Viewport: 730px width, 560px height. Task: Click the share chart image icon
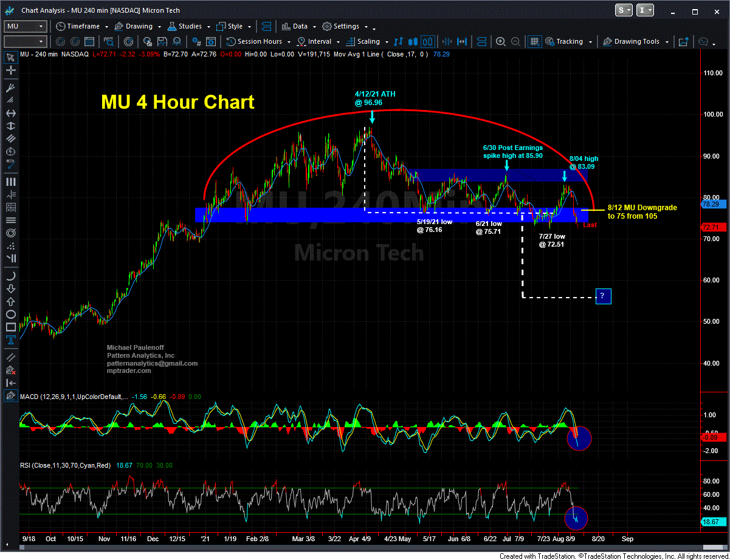[x=683, y=42]
